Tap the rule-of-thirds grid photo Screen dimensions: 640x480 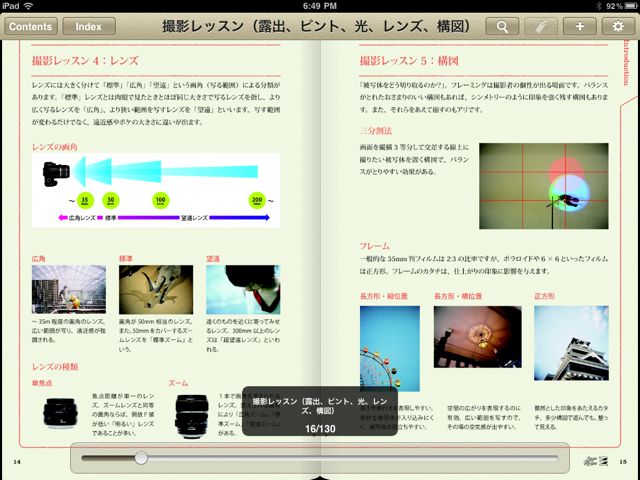click(544, 186)
